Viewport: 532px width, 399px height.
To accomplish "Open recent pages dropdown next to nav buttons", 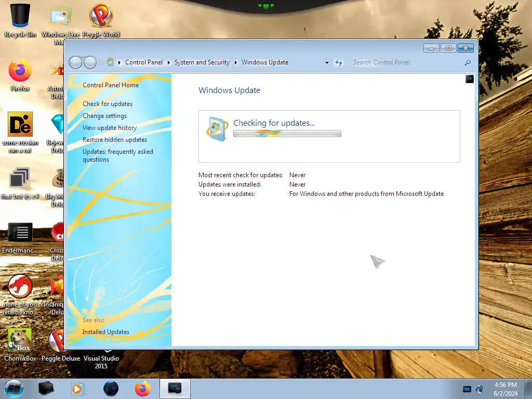I will [100, 63].
